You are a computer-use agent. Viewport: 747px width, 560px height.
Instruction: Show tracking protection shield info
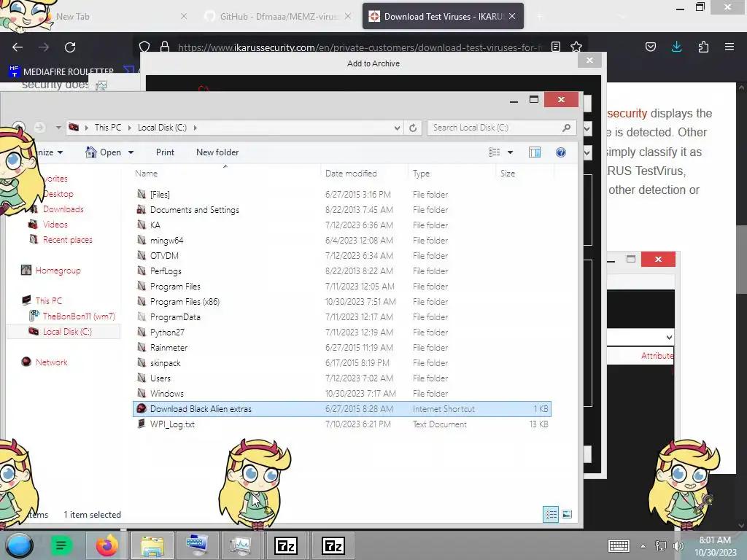(x=144, y=47)
